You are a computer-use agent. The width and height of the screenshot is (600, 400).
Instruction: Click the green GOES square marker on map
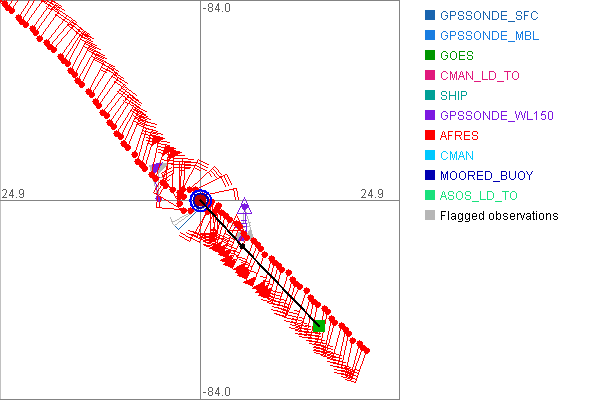point(319,326)
